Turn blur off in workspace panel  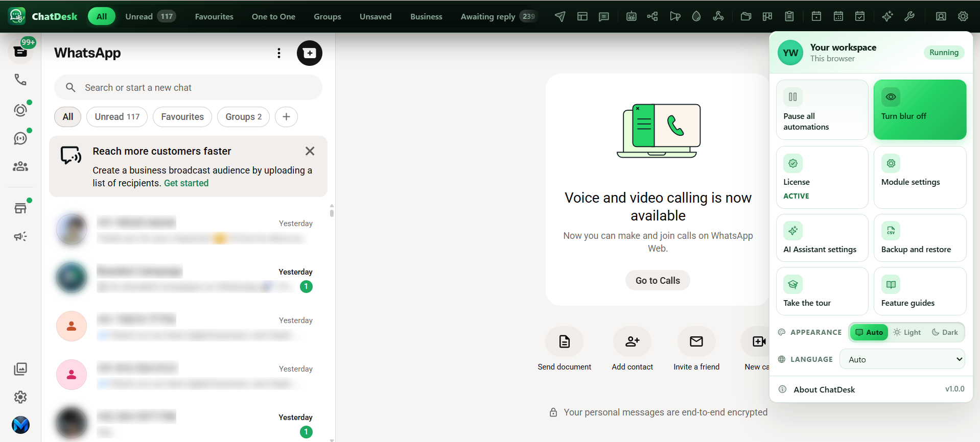920,110
